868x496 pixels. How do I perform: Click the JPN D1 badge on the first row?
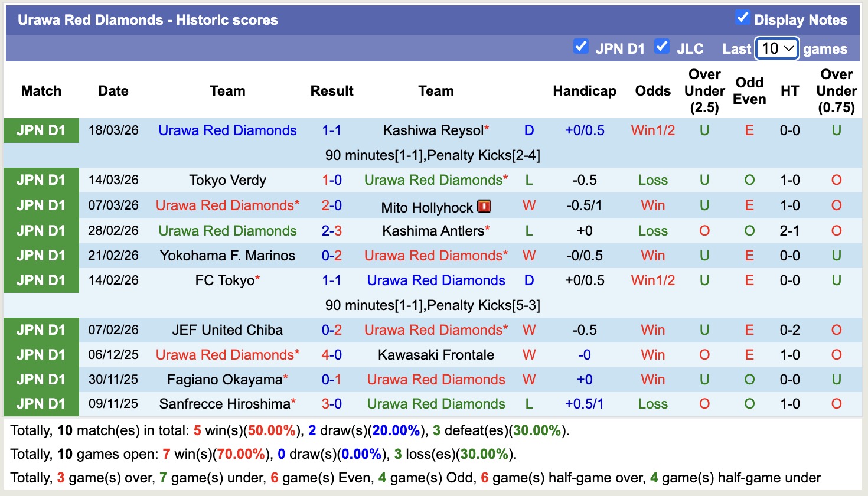41,130
